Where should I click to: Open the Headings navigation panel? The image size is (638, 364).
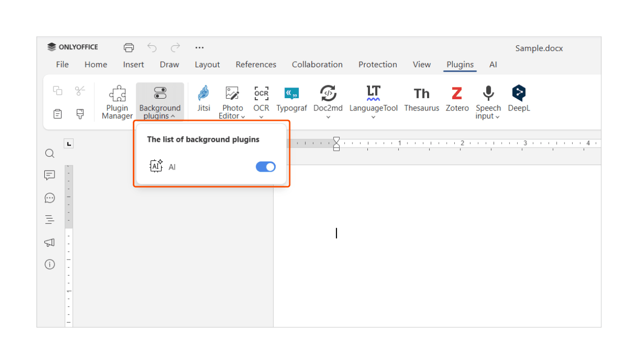tap(49, 220)
